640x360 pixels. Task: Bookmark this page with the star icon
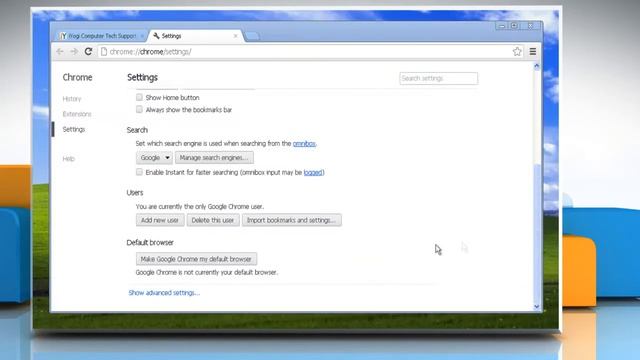click(x=517, y=51)
